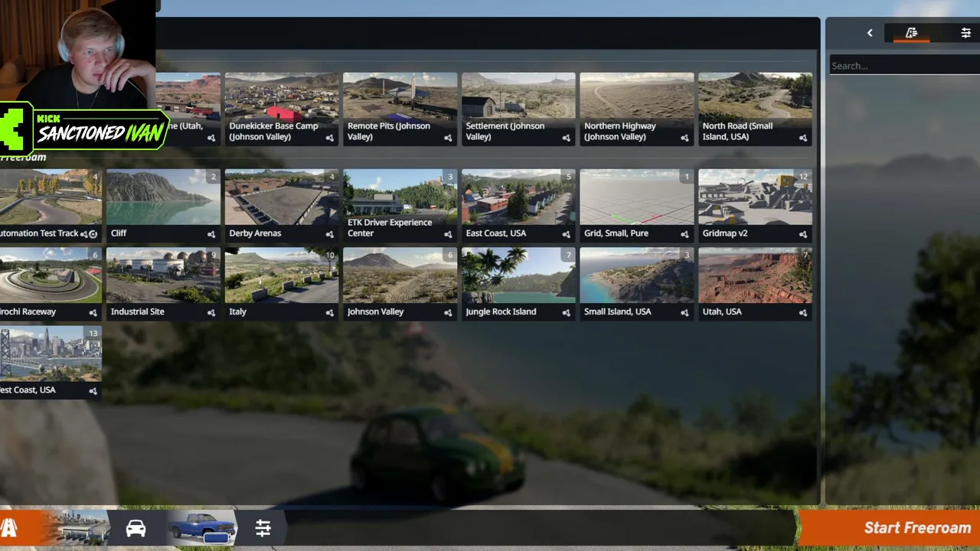Click the "Settlement (Johnson Valley)" label

click(505, 131)
